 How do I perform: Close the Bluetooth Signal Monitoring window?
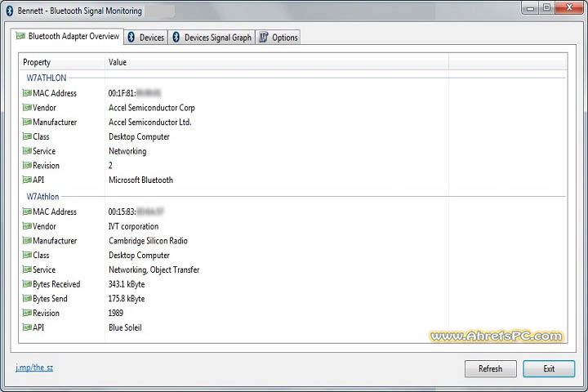(x=569, y=7)
